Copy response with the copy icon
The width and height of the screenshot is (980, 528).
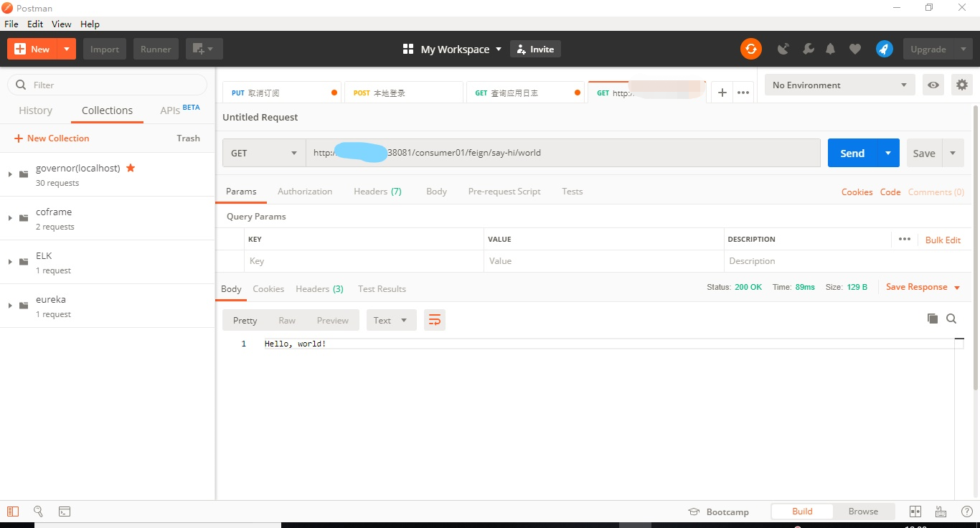pos(932,319)
